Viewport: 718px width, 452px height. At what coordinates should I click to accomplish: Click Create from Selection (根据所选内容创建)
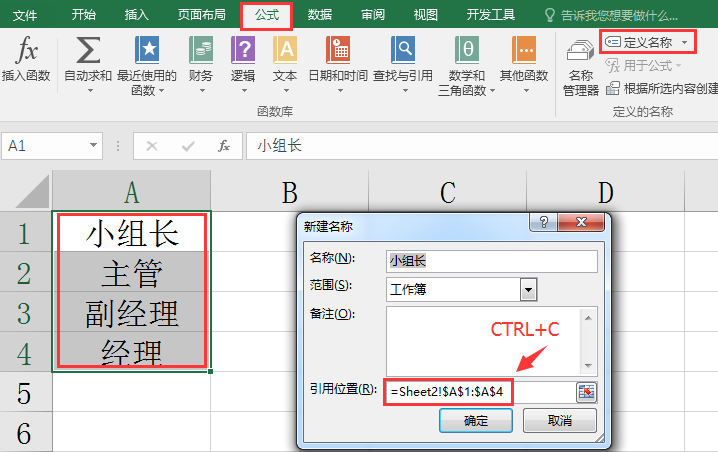point(662,88)
